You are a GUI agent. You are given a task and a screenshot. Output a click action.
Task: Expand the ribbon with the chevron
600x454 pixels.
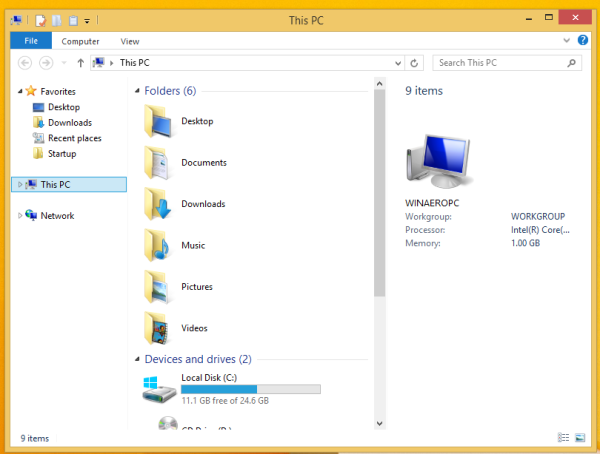pos(566,40)
